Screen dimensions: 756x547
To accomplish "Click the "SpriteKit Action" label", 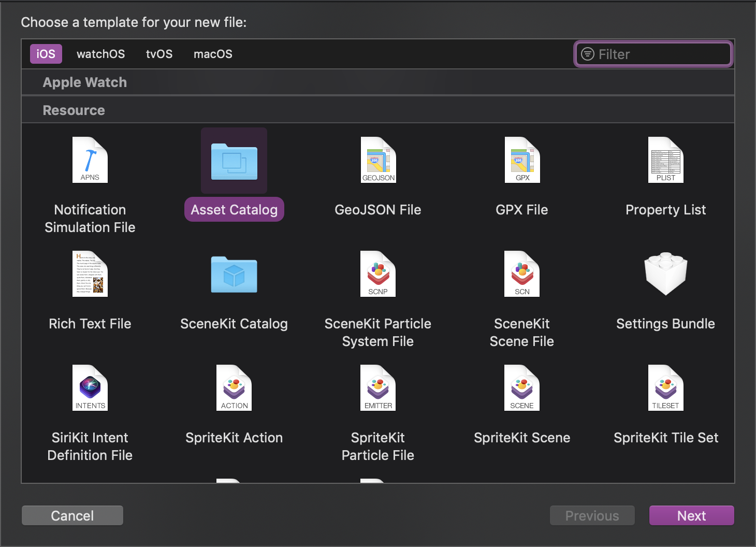I will 234,438.
